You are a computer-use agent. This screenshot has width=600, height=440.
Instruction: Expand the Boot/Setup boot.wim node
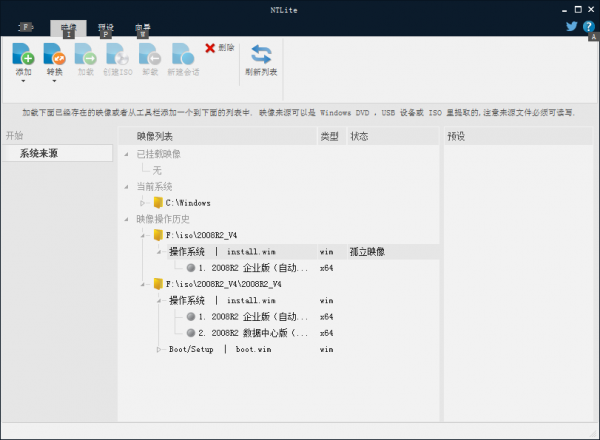click(x=158, y=349)
